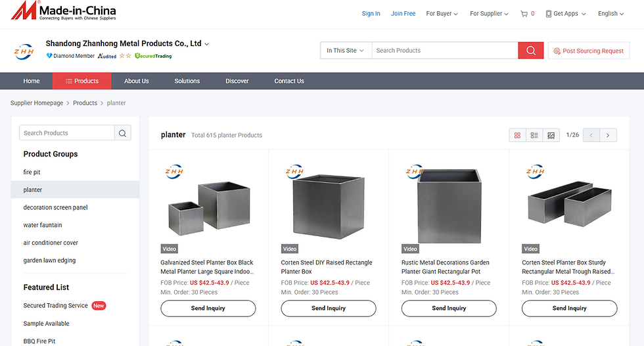Send Inquiry for Galvanized Steel Planter Box

tap(208, 308)
